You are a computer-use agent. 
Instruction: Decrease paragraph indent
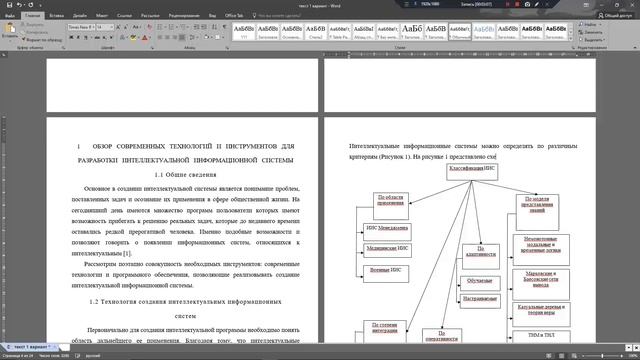click(x=197, y=27)
